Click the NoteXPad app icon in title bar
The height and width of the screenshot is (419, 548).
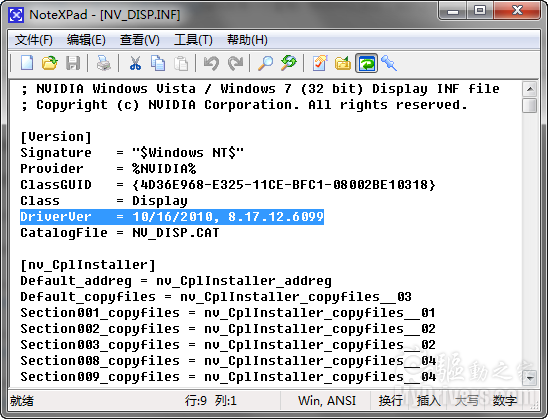(x=16, y=15)
